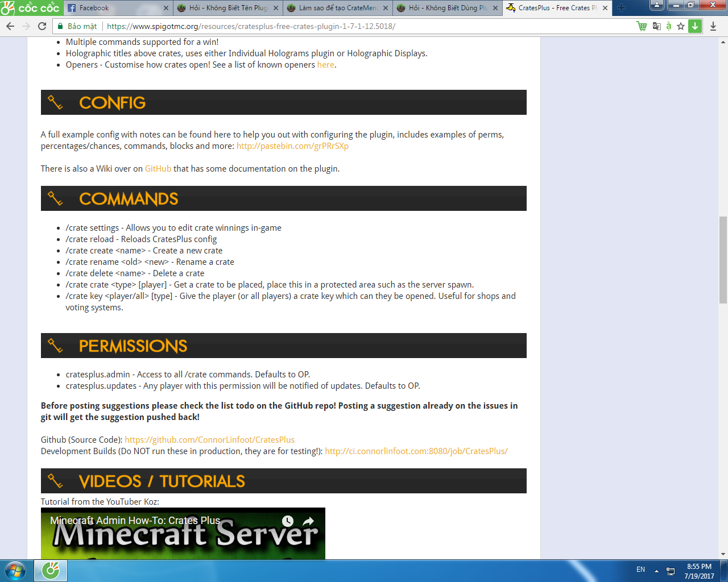
Task: Reload the current page
Action: (x=42, y=26)
